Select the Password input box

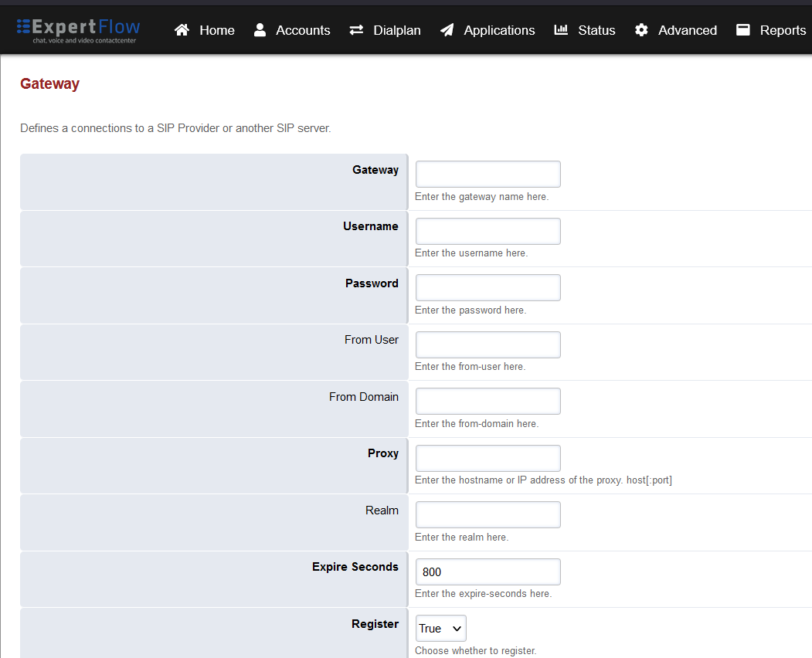tap(488, 288)
